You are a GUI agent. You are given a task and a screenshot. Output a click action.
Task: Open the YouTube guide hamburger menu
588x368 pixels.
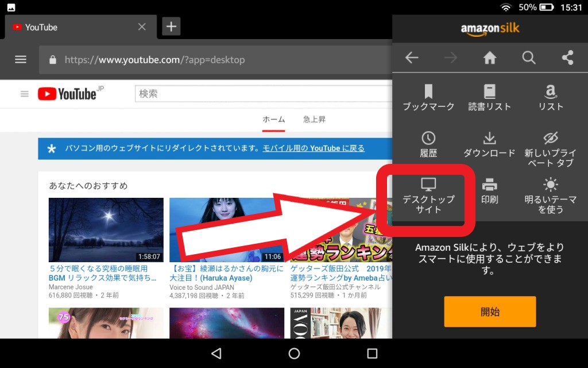(x=25, y=94)
